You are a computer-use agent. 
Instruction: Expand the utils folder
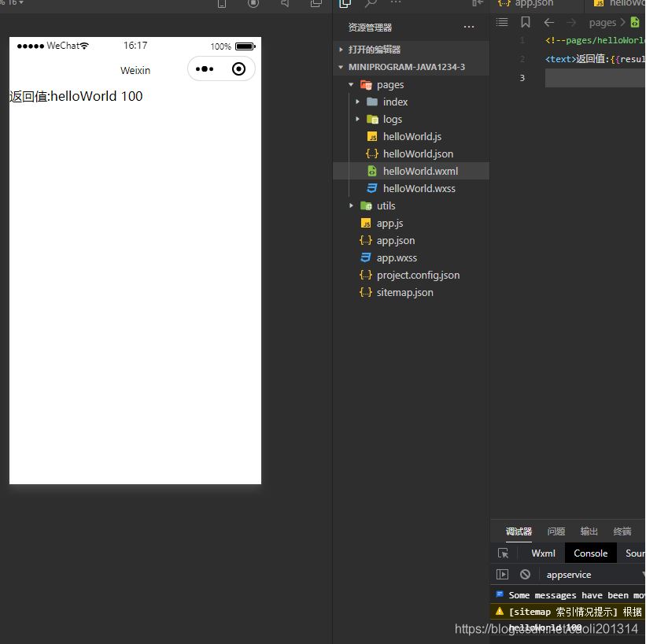[351, 205]
